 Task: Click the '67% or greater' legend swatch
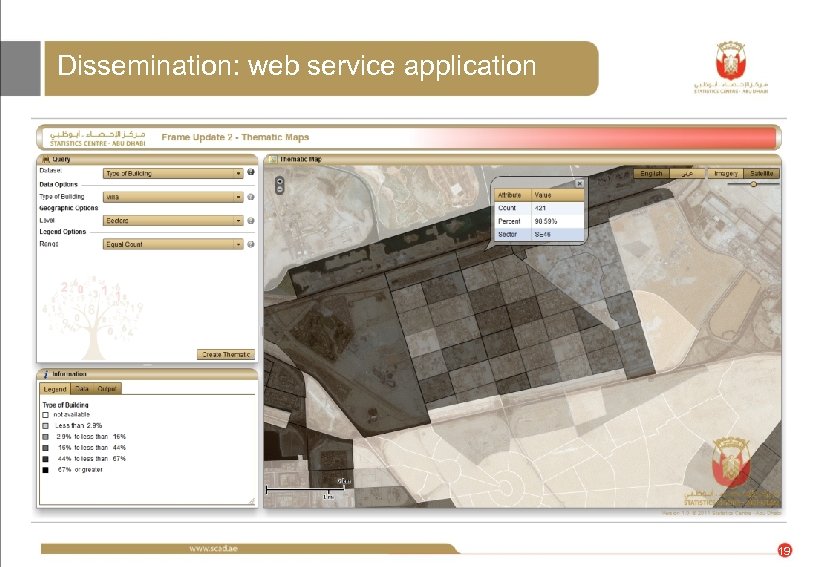point(45,470)
